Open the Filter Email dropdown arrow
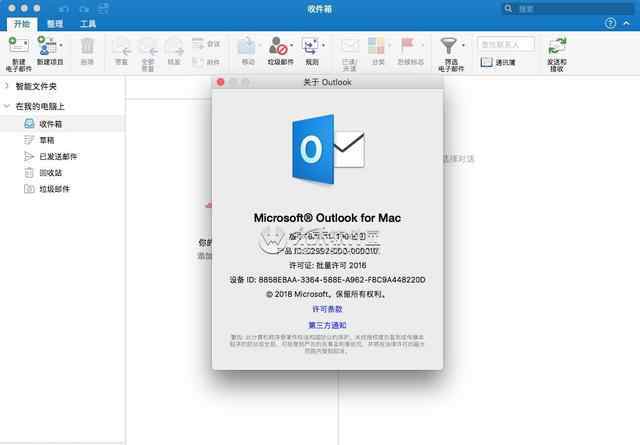640x445 pixels. [463, 45]
